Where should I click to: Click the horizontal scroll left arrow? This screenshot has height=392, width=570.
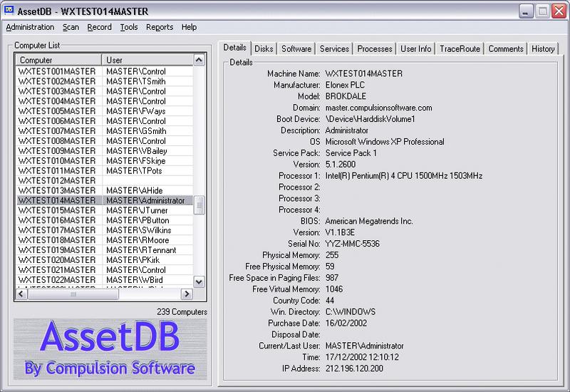pos(21,294)
